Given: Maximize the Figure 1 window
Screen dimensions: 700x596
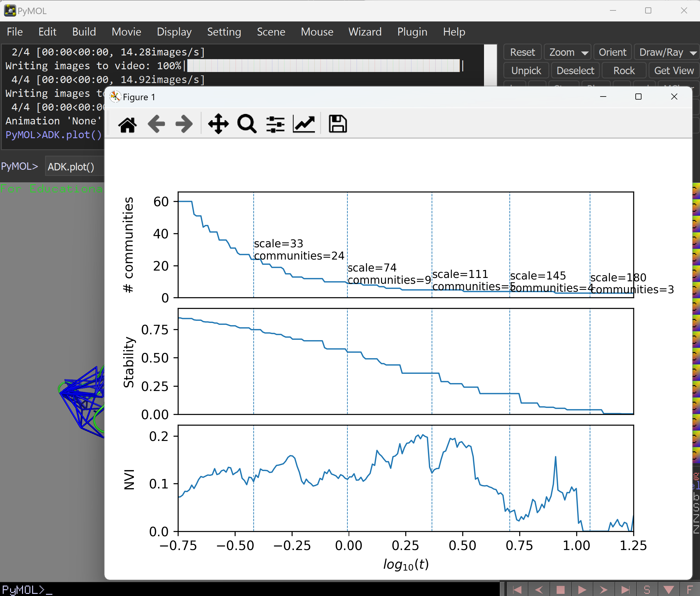Looking at the screenshot, I should click(638, 97).
